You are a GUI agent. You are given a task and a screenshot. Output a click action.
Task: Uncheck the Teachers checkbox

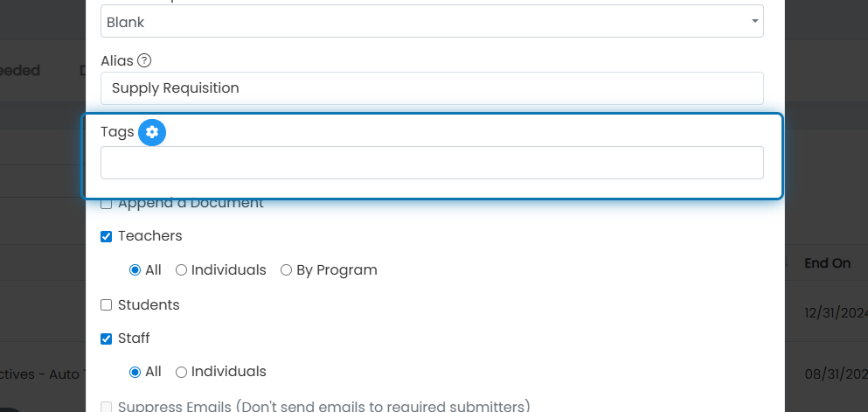point(107,236)
